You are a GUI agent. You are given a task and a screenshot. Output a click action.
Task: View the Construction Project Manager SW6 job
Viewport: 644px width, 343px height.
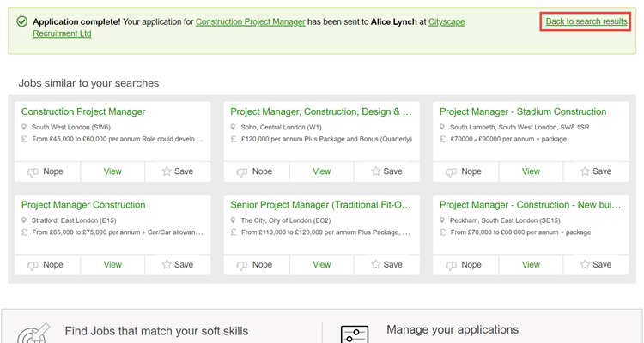click(112, 171)
